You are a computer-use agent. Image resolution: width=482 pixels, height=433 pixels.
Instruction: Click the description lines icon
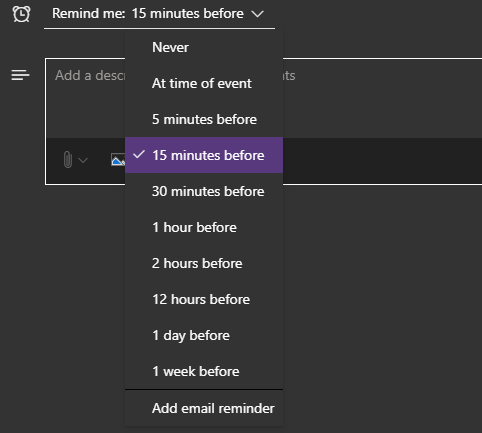20,75
